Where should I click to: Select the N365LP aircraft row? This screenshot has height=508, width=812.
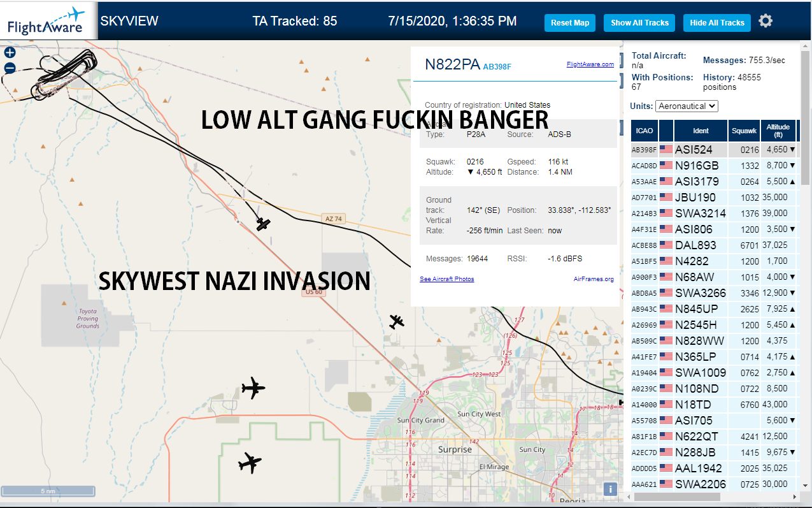click(x=714, y=357)
